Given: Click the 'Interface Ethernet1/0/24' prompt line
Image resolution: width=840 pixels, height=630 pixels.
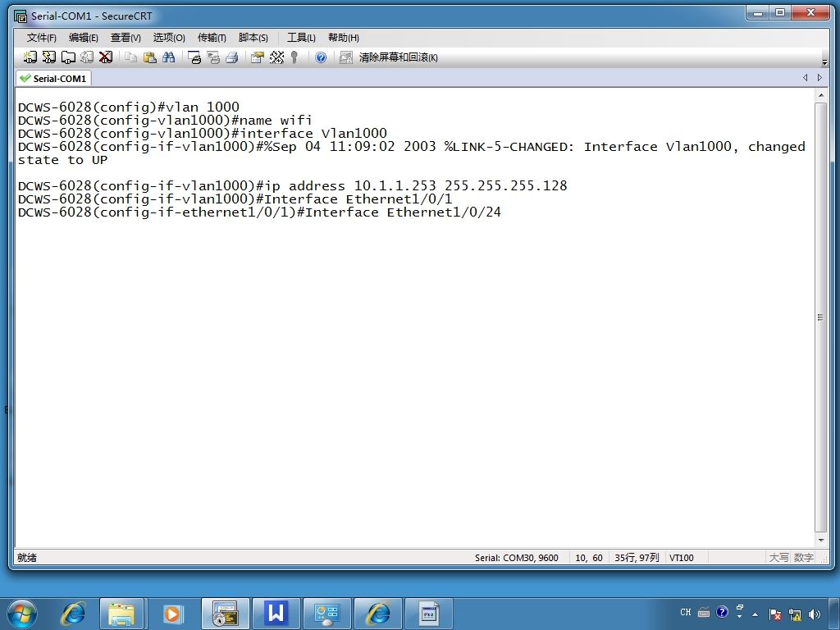Looking at the screenshot, I should pyautogui.click(x=259, y=212).
